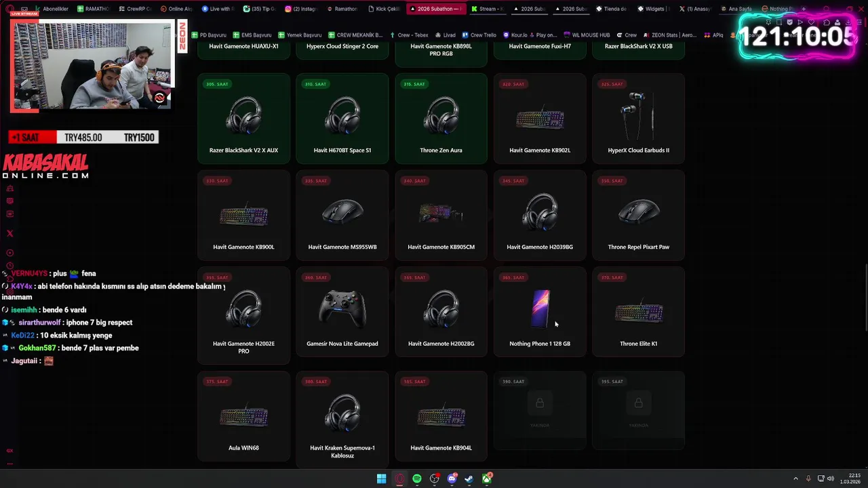The image size is (868, 488).
Task: Select the Nothing Phone 1 128 GB card
Action: point(540,316)
